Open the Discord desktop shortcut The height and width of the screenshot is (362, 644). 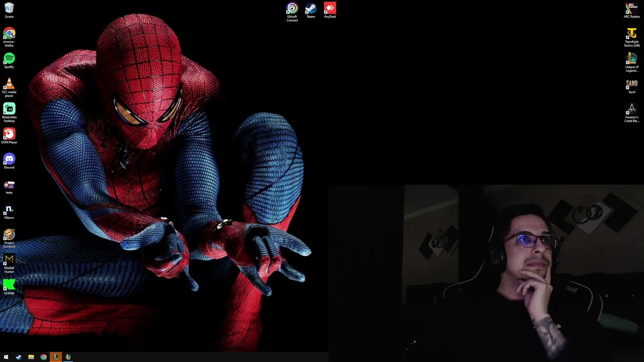click(9, 161)
